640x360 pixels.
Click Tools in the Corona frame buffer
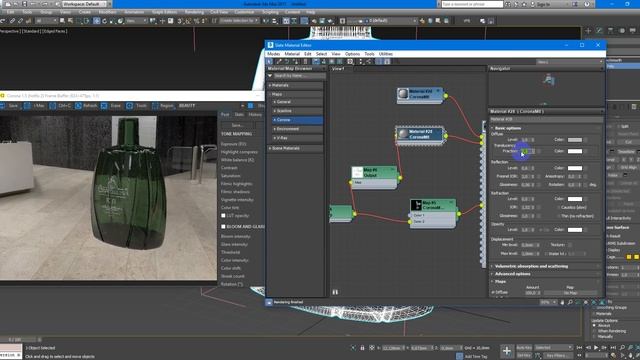(x=137, y=106)
